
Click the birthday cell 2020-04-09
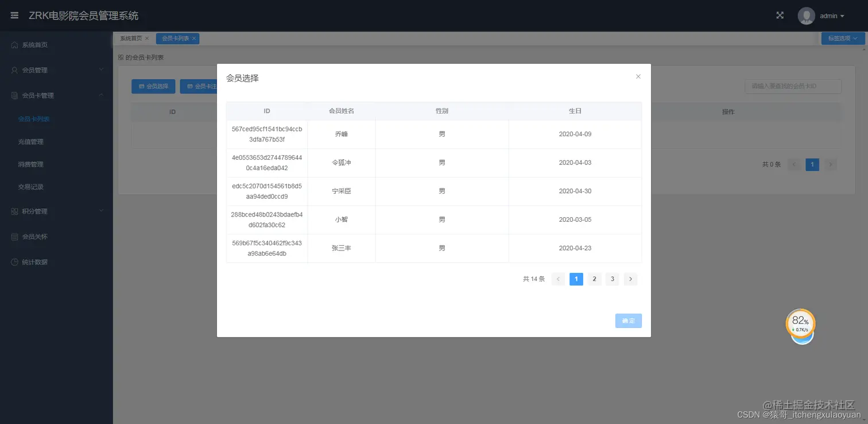(x=575, y=134)
